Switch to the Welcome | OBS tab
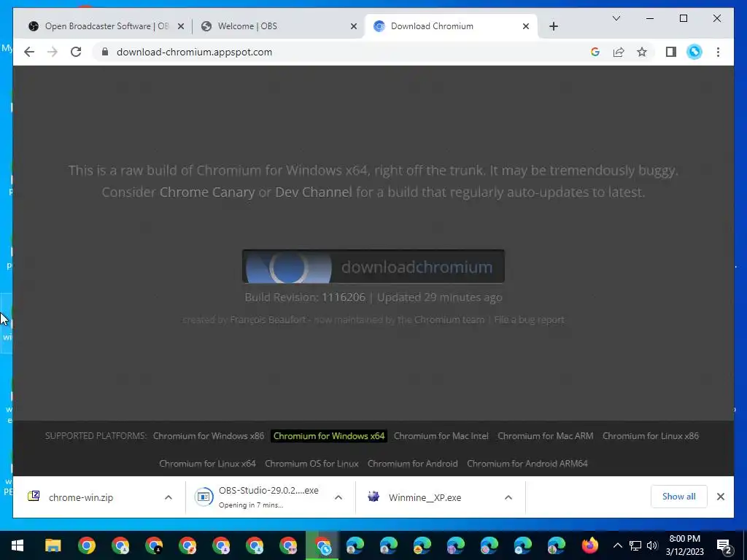This screenshot has width=747, height=560. [278, 26]
